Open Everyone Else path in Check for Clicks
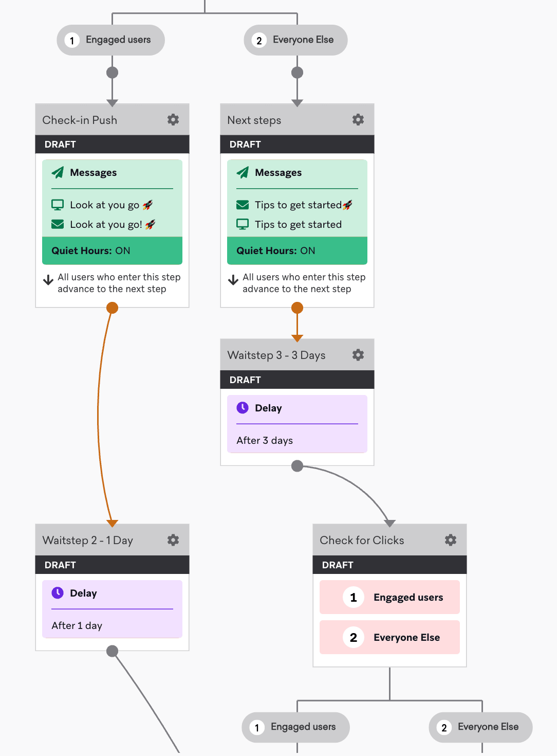This screenshot has height=756, width=557. pos(389,637)
